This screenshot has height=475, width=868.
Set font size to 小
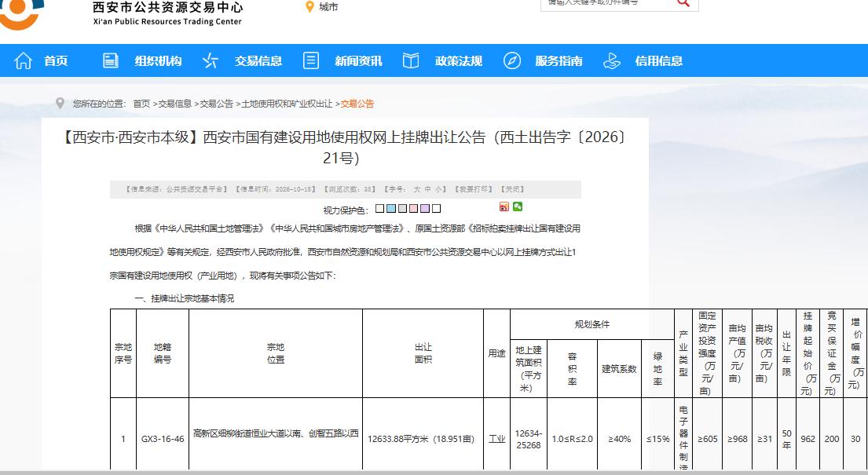coord(438,189)
